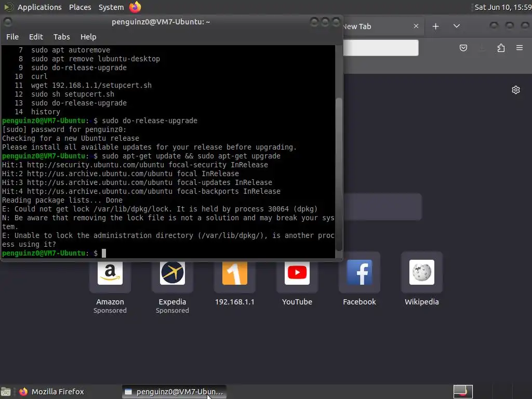
Task: Open the Pocket save icon in Firefox
Action: [463, 48]
